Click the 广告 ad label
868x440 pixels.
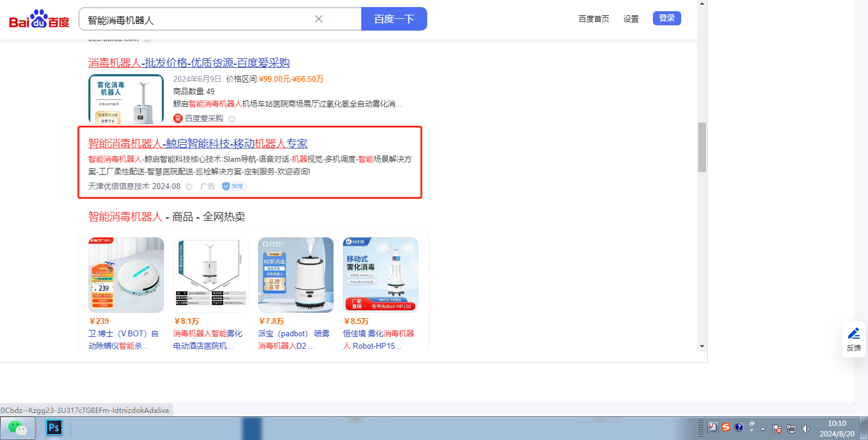click(207, 186)
